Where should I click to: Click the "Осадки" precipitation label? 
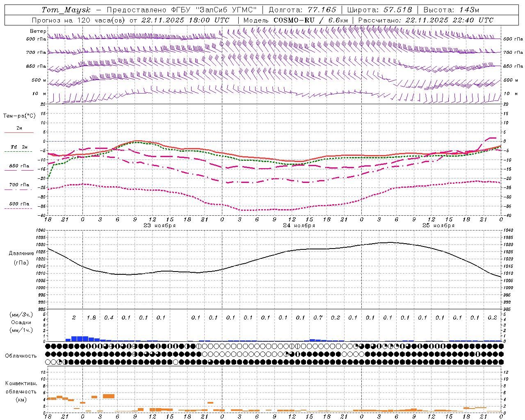pos(21,323)
